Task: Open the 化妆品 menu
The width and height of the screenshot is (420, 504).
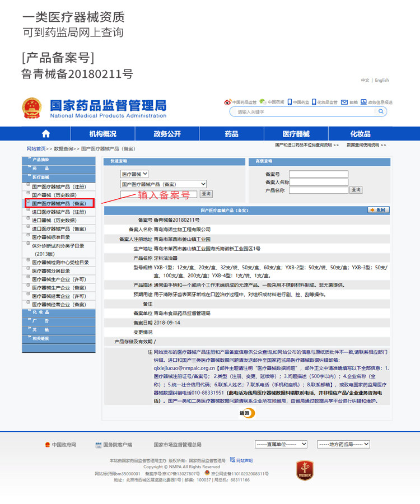Action: click(x=360, y=134)
